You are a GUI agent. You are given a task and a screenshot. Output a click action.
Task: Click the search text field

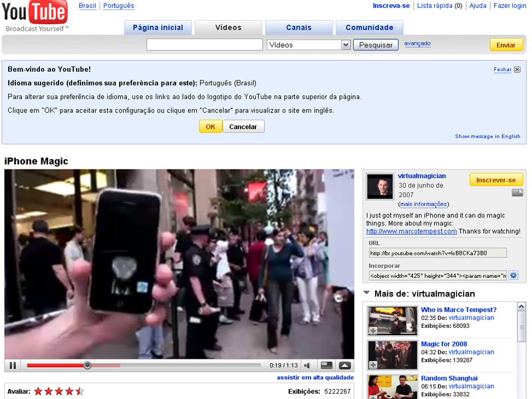click(x=205, y=45)
